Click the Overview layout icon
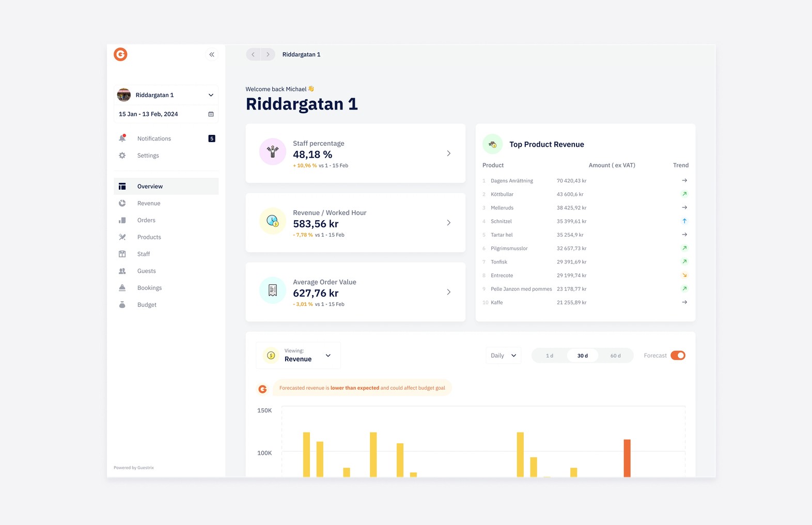This screenshot has height=525, width=812. click(x=122, y=187)
